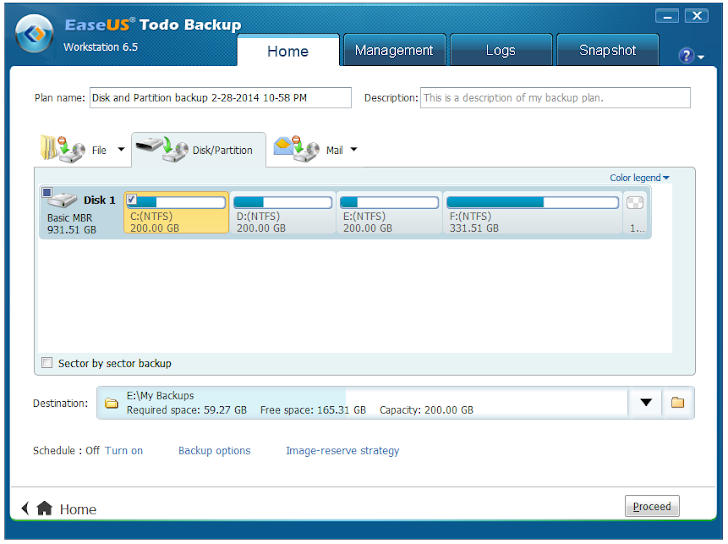This screenshot has height=544, width=728.
Task: Select the Disk/Partition backup tab
Action: tap(199, 150)
